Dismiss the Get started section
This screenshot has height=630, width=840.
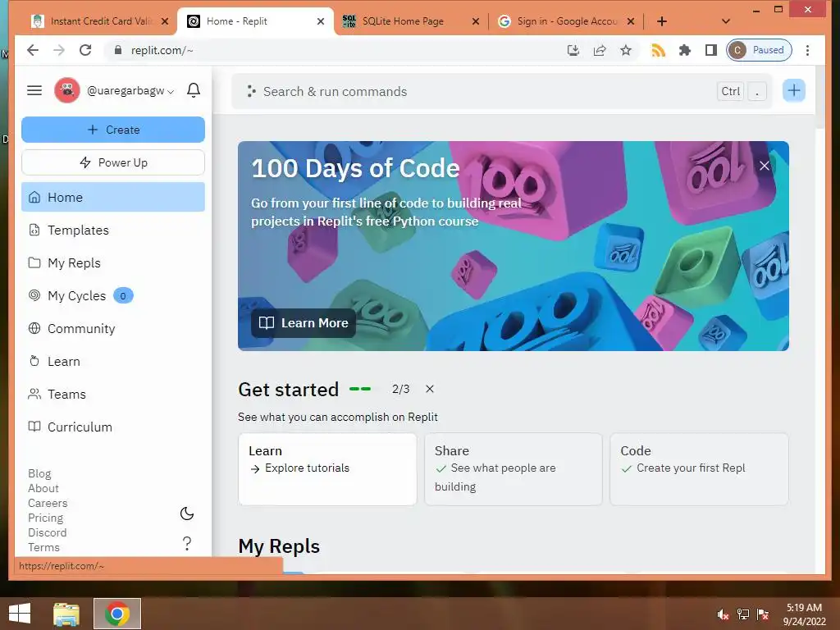pyautogui.click(x=430, y=389)
